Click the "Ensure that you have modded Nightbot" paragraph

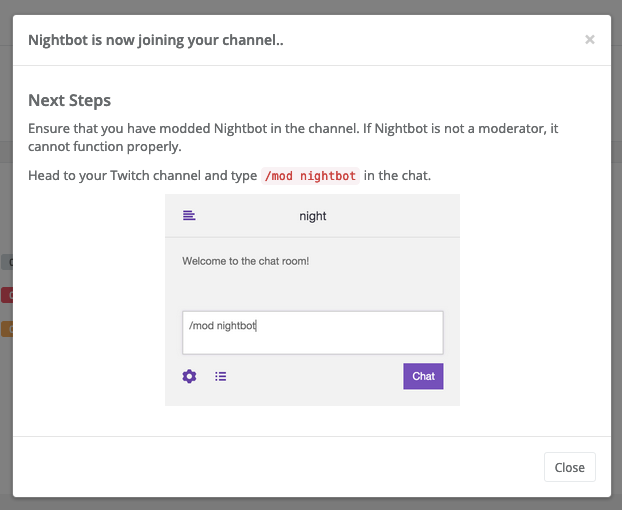293,137
